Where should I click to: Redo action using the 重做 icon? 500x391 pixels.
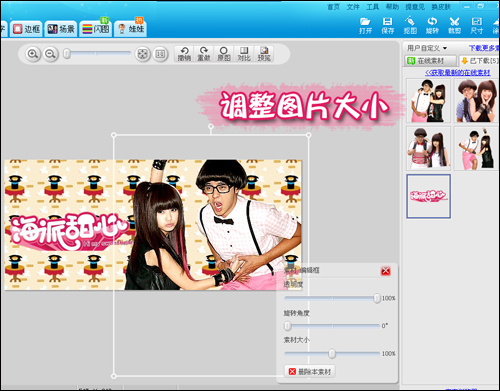[204, 54]
